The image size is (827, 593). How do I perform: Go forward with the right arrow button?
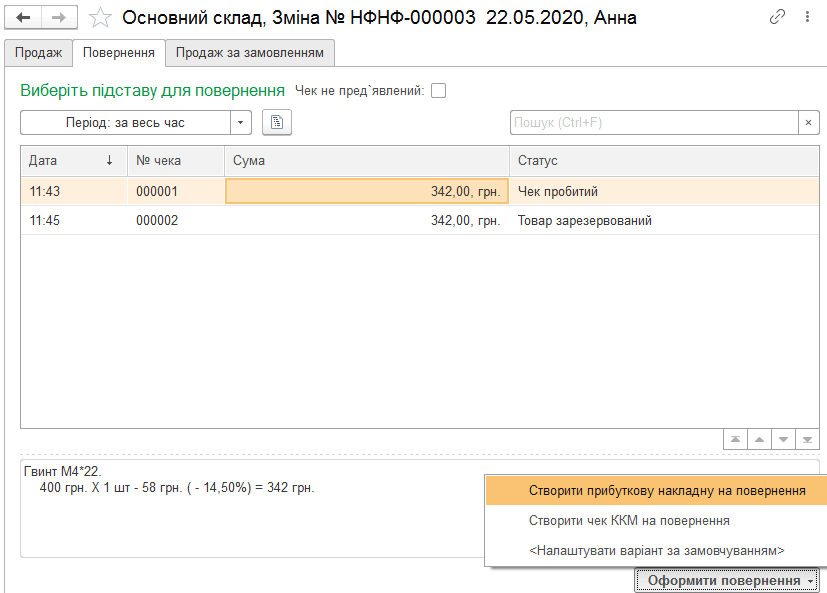(x=59, y=18)
